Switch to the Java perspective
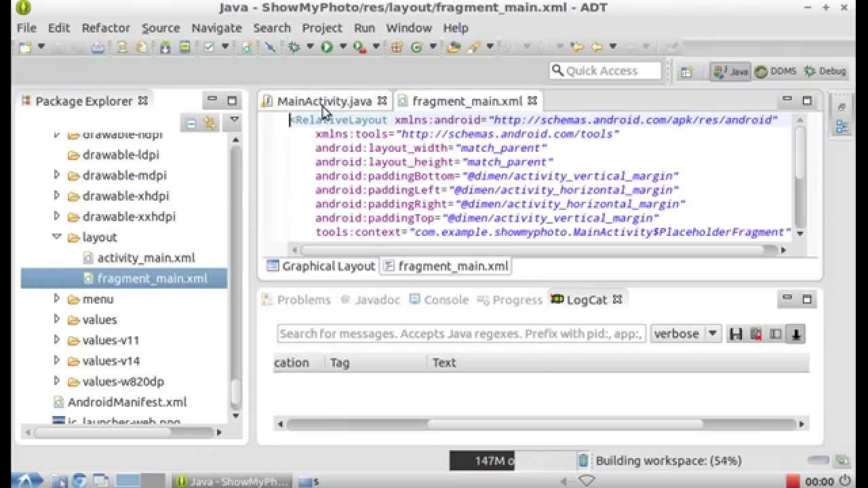 (x=730, y=71)
